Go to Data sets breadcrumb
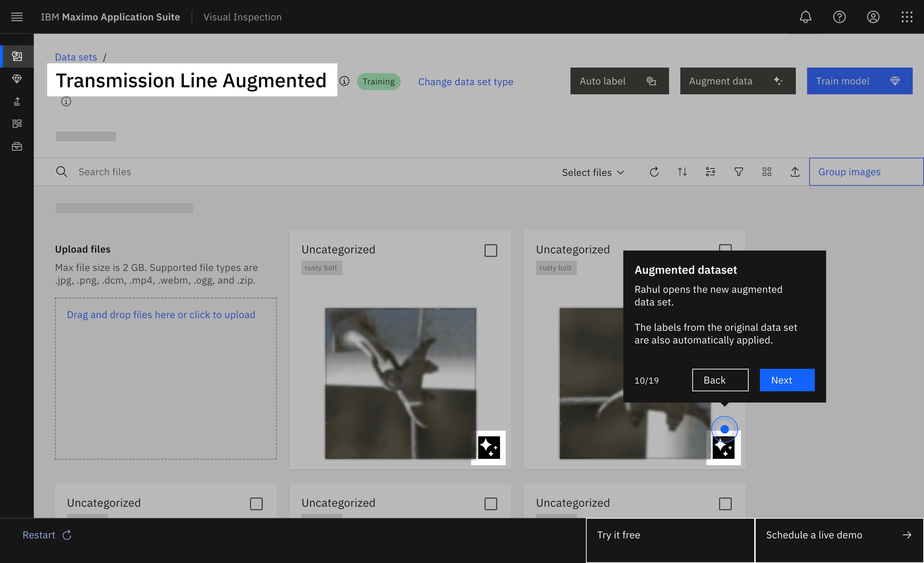924x563 pixels. [x=76, y=57]
